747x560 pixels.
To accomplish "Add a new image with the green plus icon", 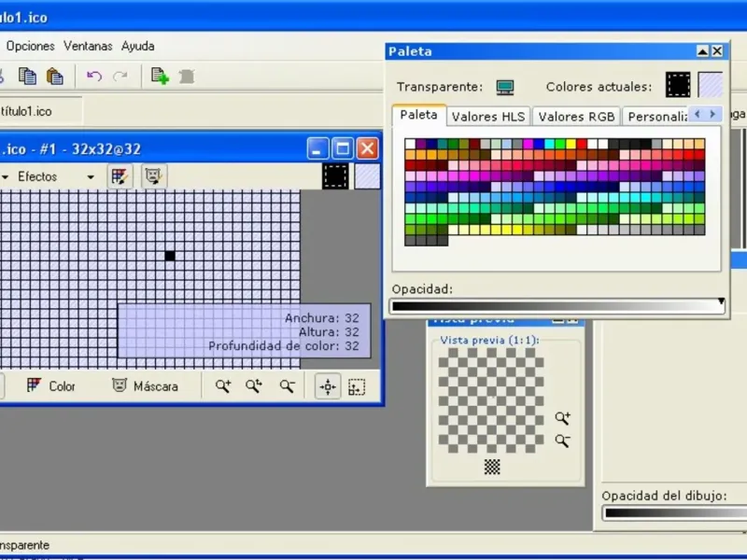I will click(160, 77).
